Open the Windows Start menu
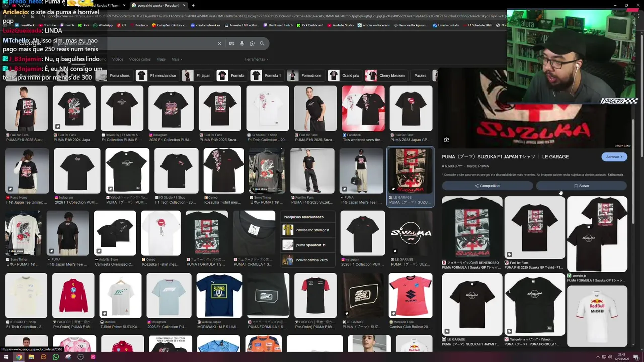This screenshot has height=362, width=644. 7,357
